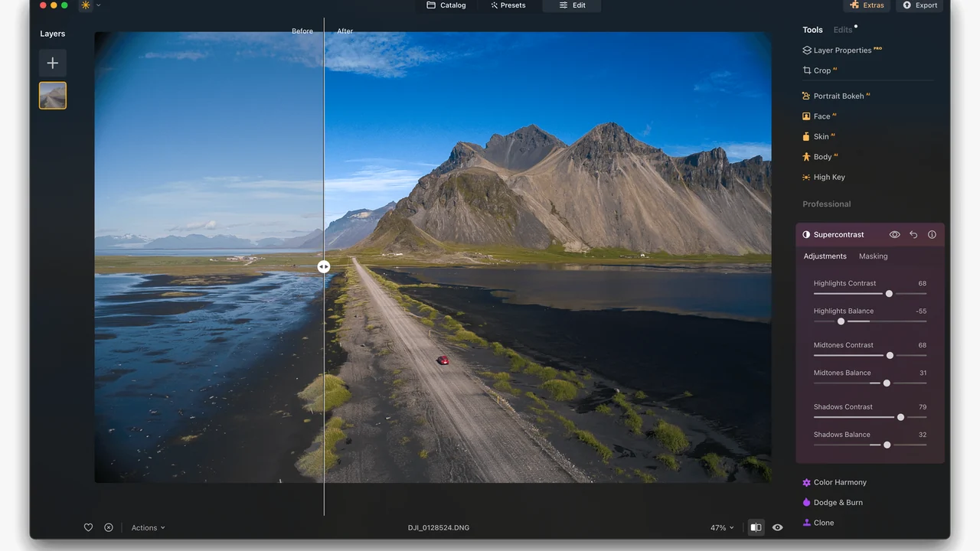
Task: Open the Color Harmony tool
Action: (834, 483)
